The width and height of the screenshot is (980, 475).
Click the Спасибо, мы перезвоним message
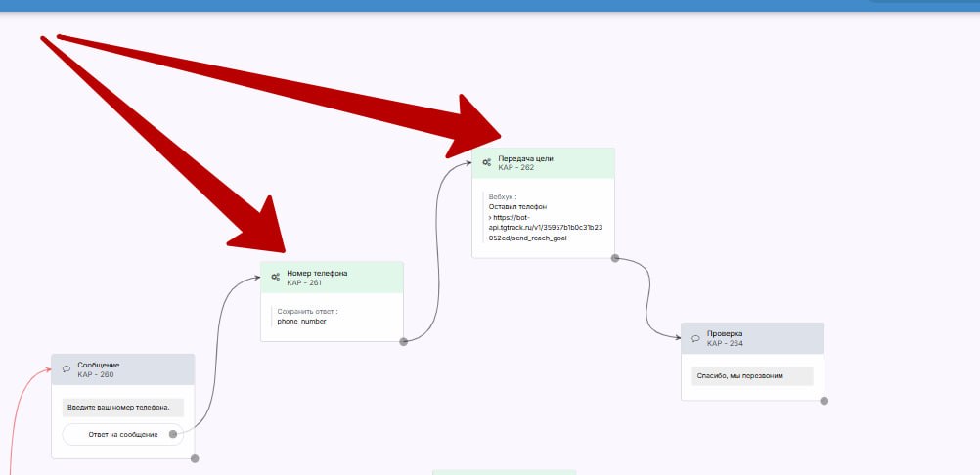(740, 376)
